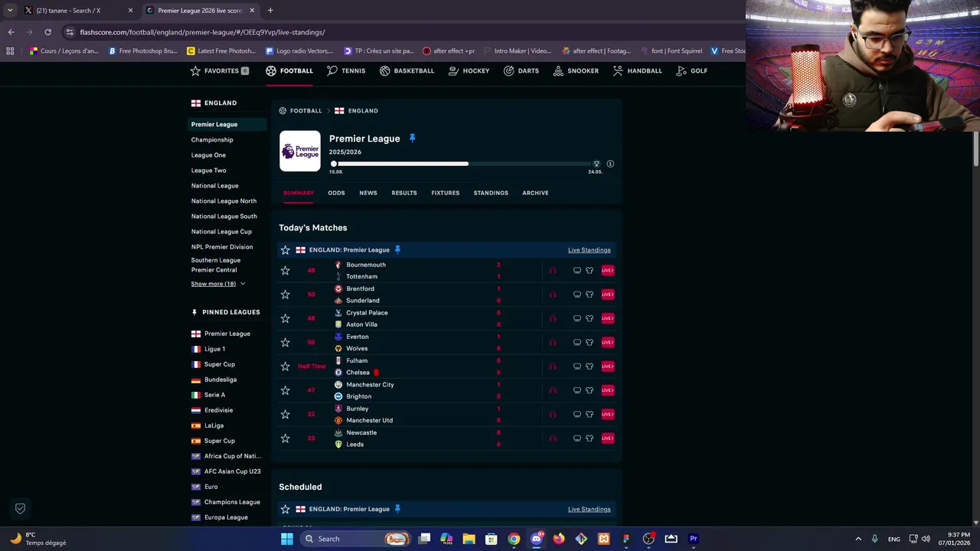Click the trophy icon at season end
The width and height of the screenshot is (980, 551).
[x=596, y=164]
